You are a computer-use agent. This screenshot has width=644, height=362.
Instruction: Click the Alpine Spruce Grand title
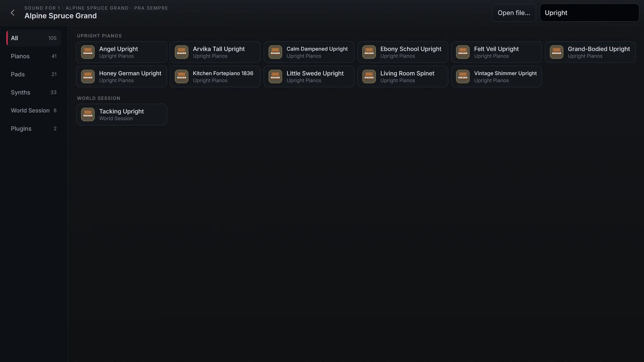(x=60, y=16)
